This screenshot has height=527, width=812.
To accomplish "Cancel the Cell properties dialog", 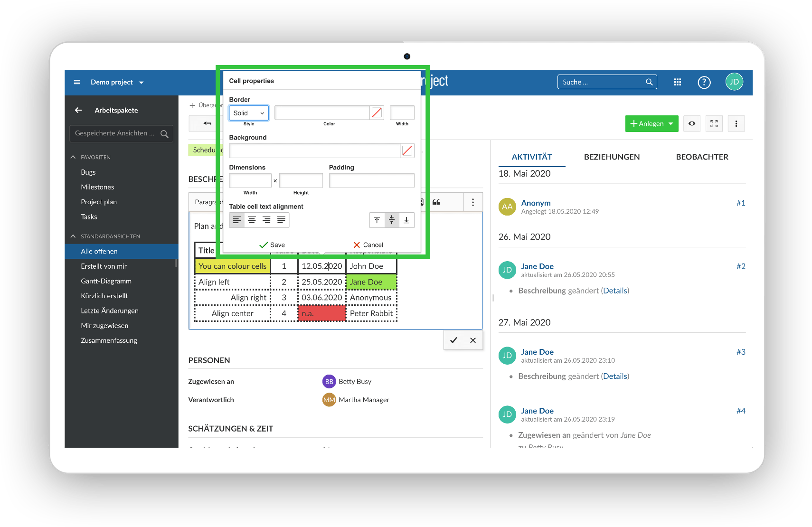I will (368, 245).
